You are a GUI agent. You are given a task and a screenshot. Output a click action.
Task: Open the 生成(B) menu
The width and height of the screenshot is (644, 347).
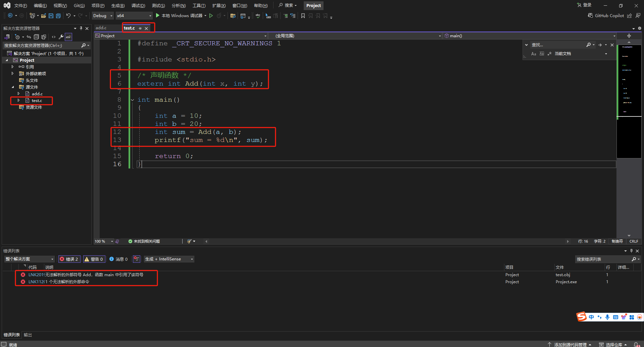tap(118, 5)
